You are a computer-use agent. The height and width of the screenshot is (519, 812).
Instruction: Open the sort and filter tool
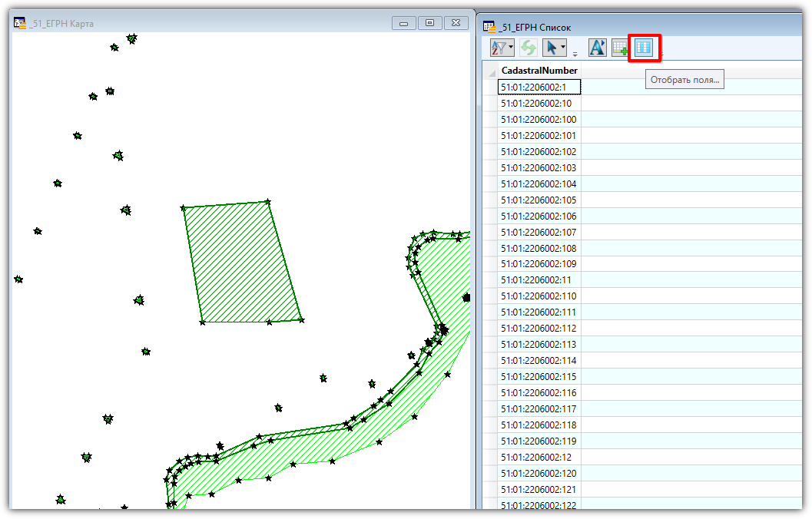coord(499,48)
